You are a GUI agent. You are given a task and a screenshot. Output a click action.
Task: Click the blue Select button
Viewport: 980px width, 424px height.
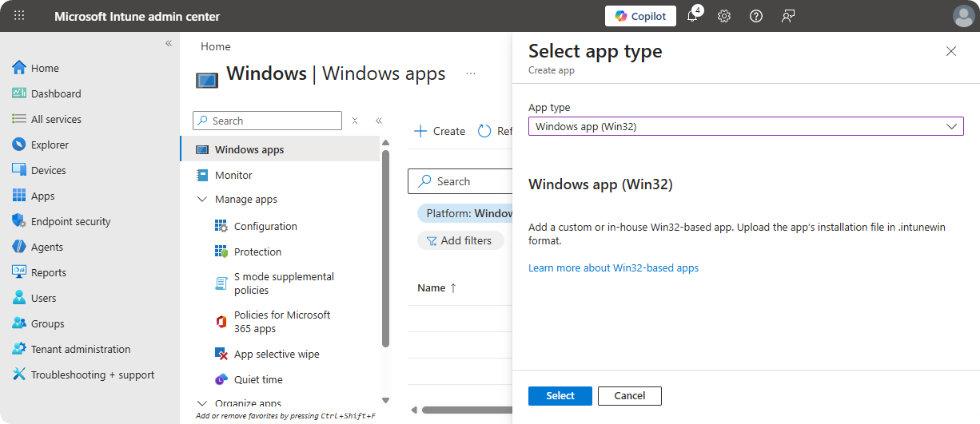coord(560,396)
